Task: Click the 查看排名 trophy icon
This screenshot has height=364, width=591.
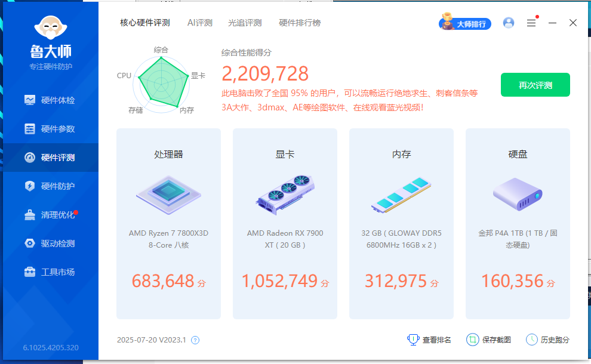Action: coord(413,340)
